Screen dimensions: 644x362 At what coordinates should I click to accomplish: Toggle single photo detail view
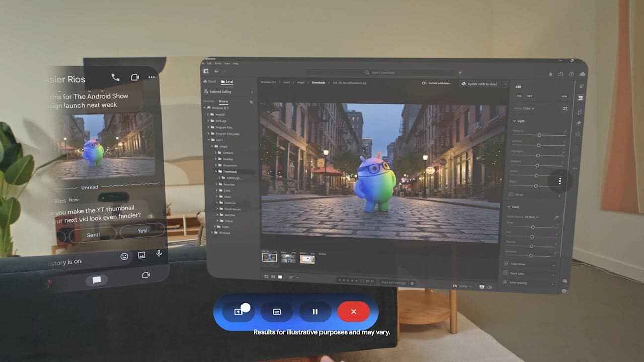(280, 277)
